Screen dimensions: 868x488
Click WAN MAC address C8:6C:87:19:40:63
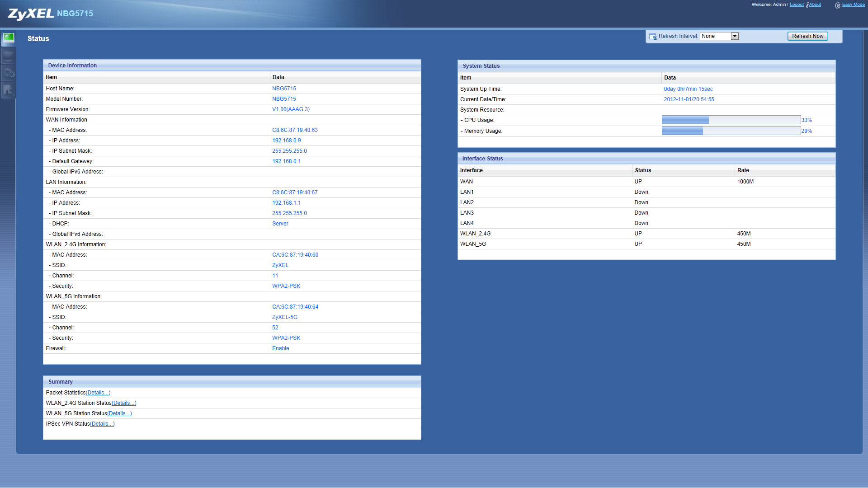coord(295,130)
